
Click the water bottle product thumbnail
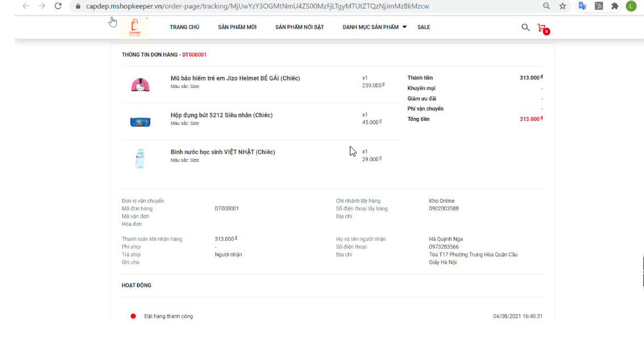[x=140, y=158]
